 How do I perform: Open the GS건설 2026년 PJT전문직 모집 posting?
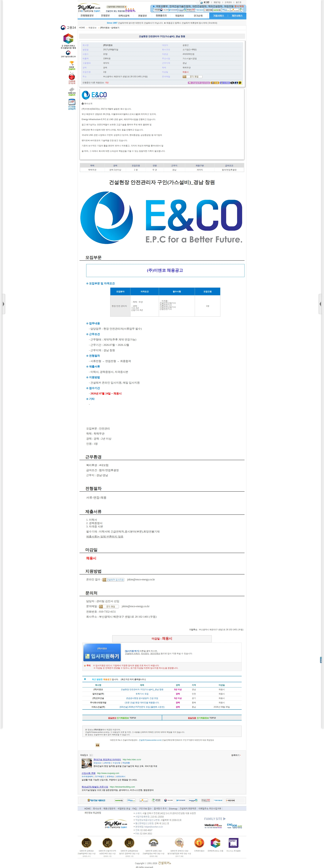(x=142, y=707)
